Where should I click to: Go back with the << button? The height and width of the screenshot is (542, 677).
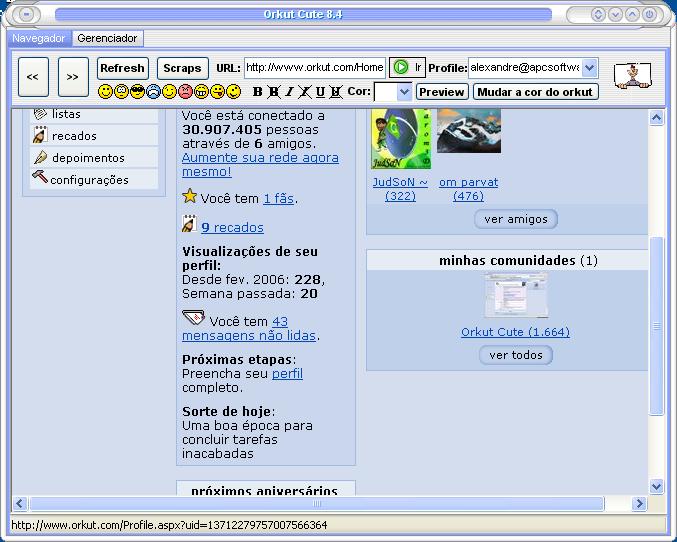[33, 77]
